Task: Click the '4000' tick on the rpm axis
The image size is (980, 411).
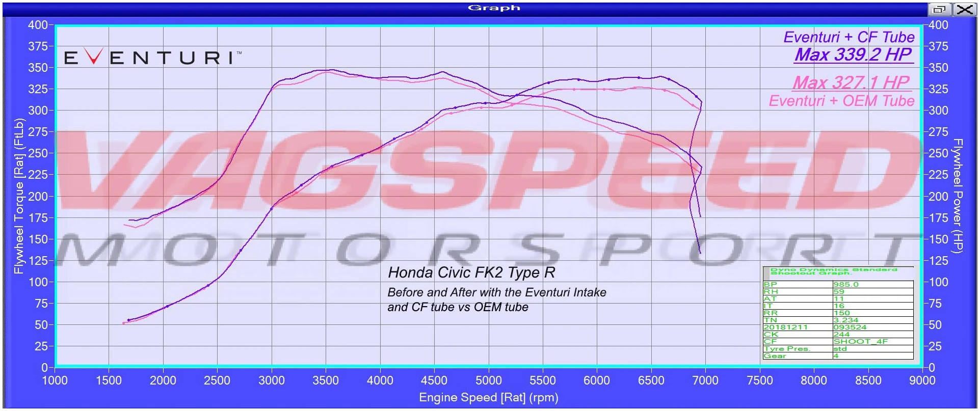Action: tap(380, 380)
